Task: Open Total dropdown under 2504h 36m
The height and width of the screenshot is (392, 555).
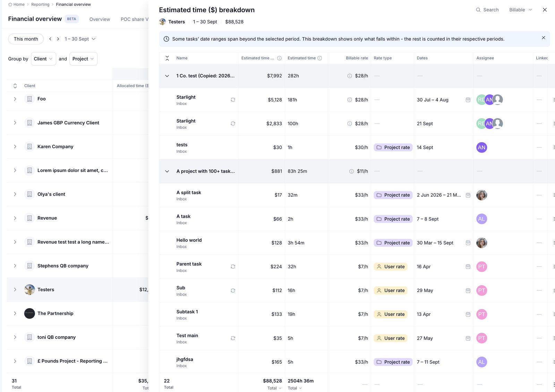Action: pos(295,388)
